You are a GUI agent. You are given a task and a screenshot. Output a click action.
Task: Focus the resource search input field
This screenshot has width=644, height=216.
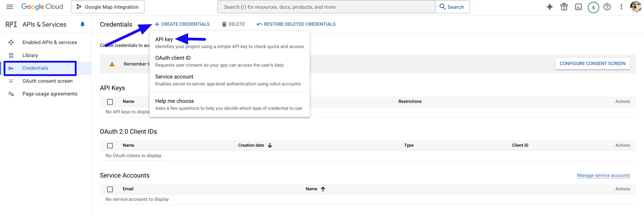(326, 7)
